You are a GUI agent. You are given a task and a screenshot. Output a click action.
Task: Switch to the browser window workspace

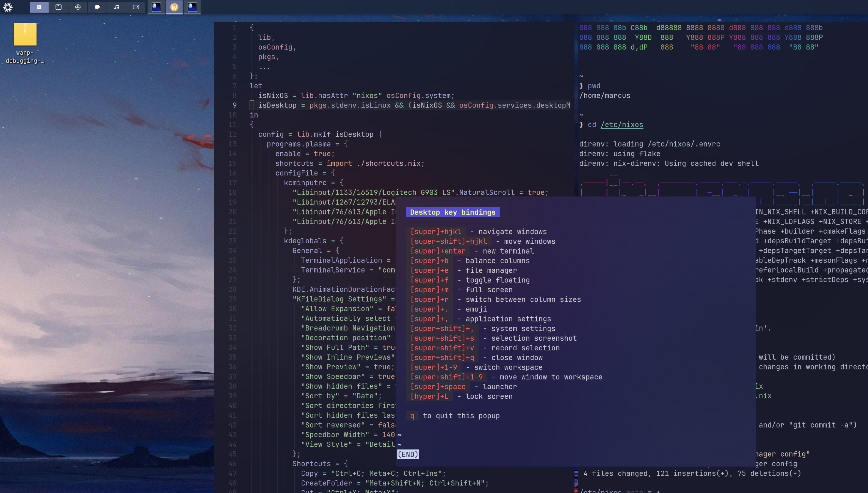point(59,7)
